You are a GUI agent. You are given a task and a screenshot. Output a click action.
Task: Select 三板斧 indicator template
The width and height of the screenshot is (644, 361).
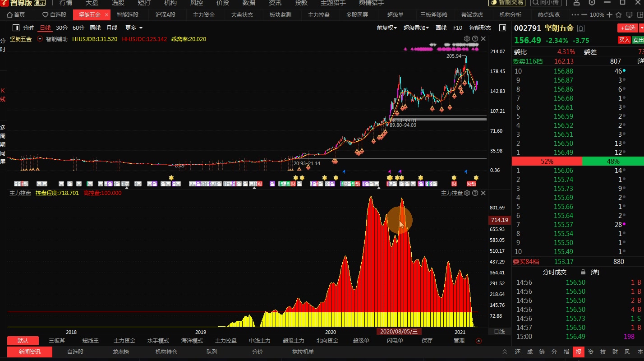click(57, 341)
